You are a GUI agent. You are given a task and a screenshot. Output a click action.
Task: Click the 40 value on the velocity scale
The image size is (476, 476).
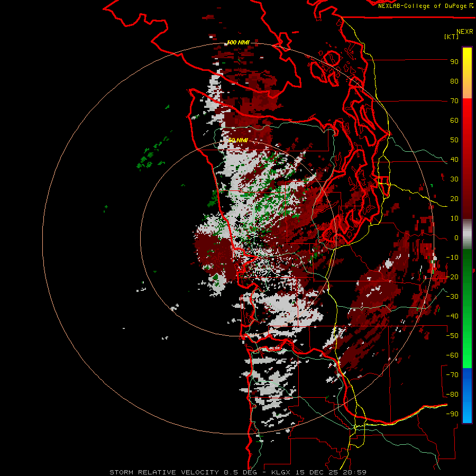[x=454, y=159]
